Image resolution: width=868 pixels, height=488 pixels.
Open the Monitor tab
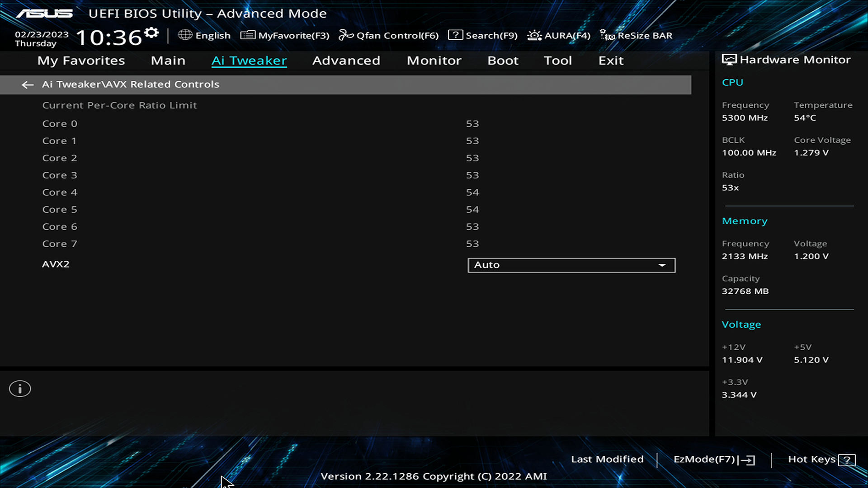pos(434,61)
